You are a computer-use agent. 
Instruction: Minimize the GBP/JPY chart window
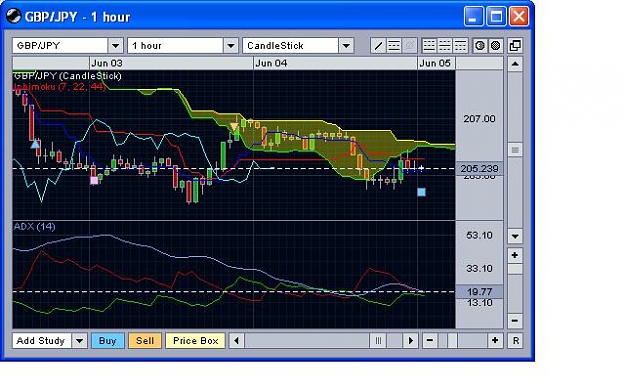[474, 17]
